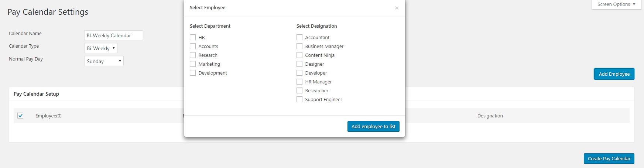
Task: Click the Select Department heading
Action: pos(210,26)
